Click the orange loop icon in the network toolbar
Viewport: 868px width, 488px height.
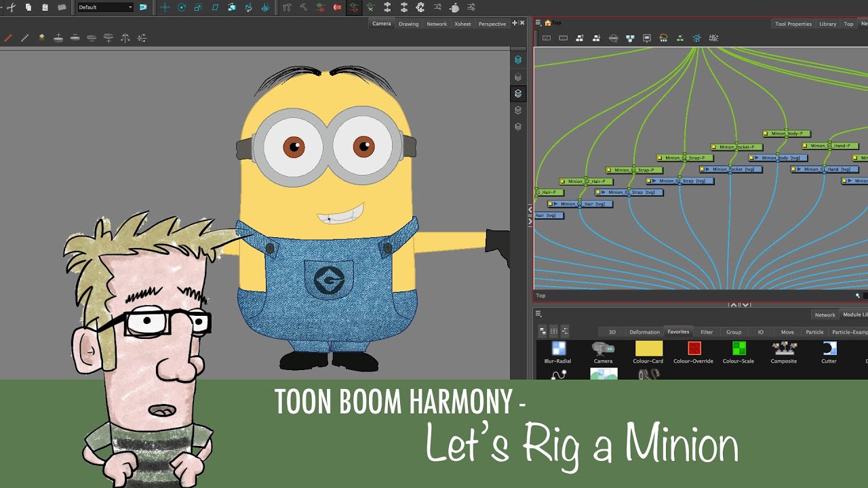pyautogui.click(x=663, y=39)
